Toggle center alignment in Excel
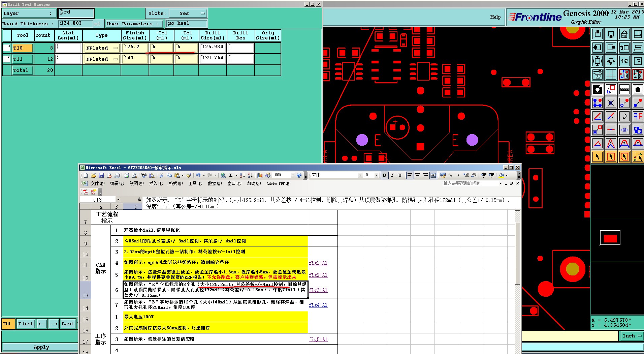Image resolution: width=644 pixels, height=354 pixels. [418, 175]
